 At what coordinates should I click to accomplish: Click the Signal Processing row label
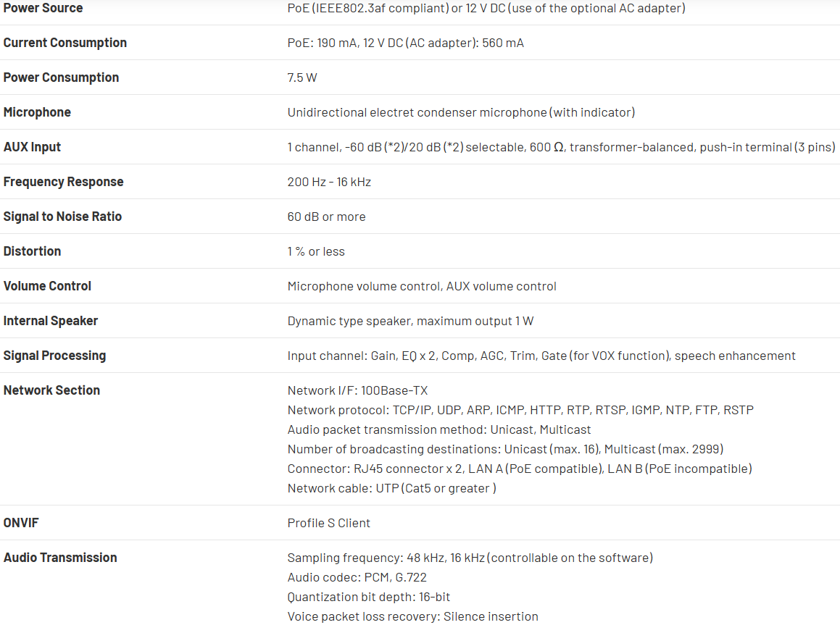pos(54,356)
